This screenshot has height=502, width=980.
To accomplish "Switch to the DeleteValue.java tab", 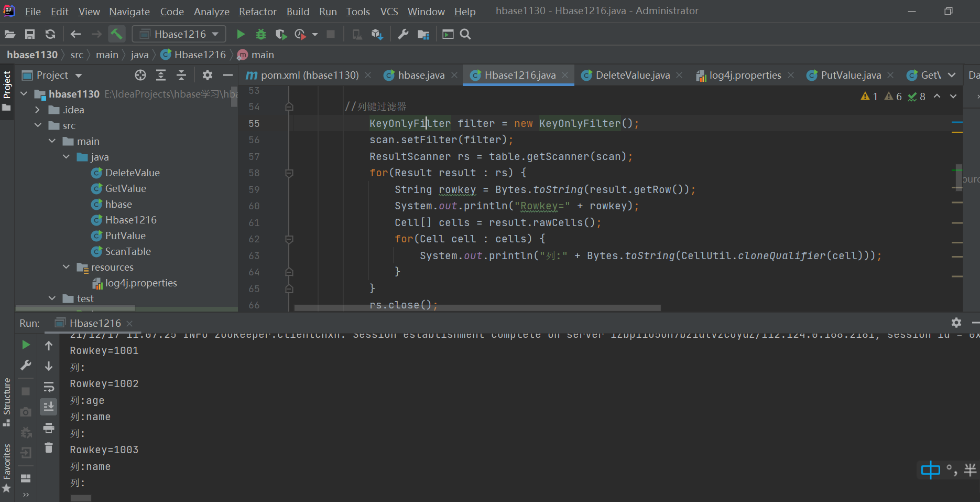I will (x=632, y=75).
